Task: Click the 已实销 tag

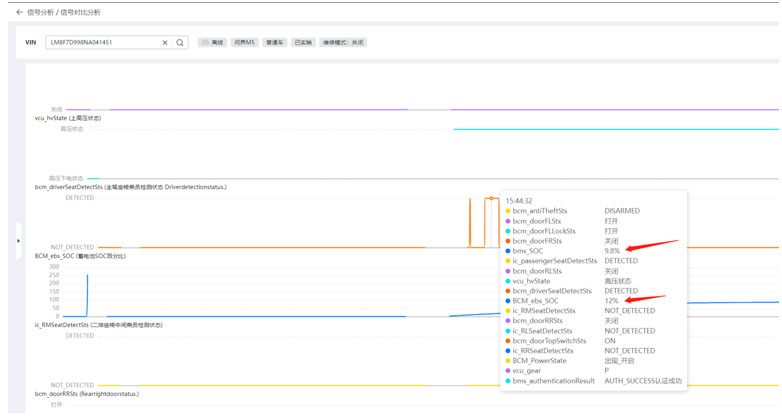Action: (x=303, y=43)
